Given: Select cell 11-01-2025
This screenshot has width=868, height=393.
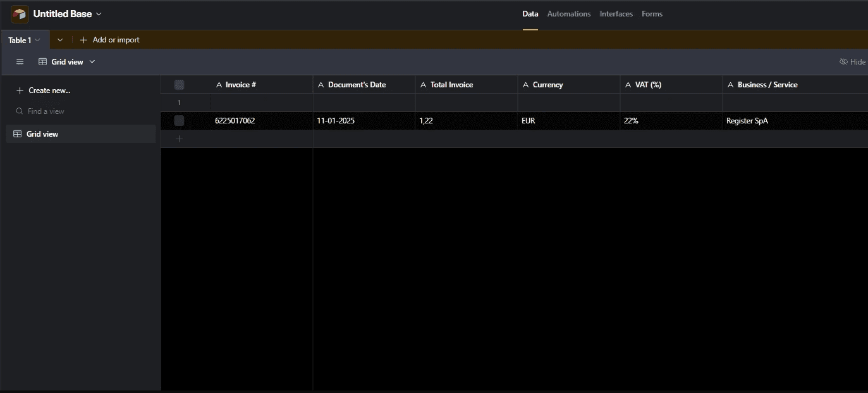Looking at the screenshot, I should pyautogui.click(x=364, y=121).
